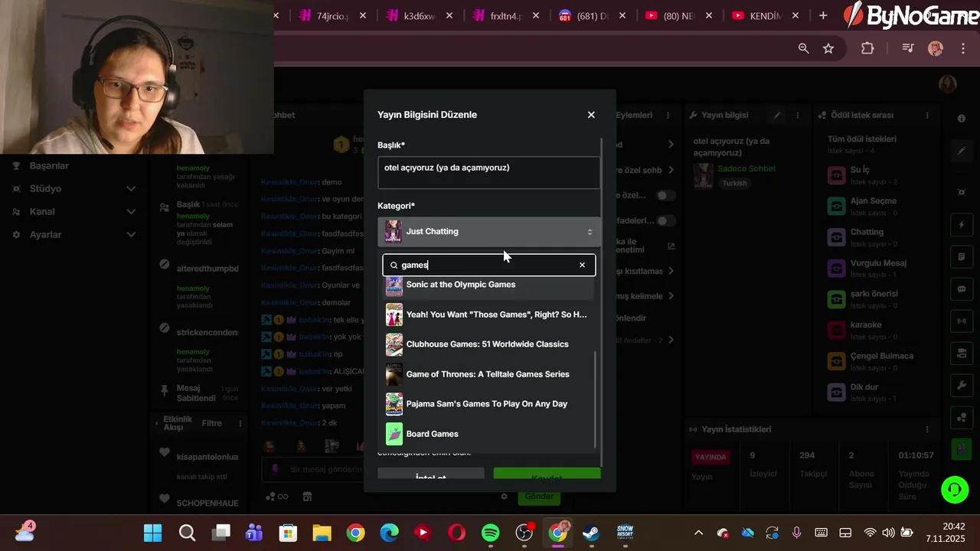
Task: Open Başarılar in the sidebar
Action: tap(49, 166)
